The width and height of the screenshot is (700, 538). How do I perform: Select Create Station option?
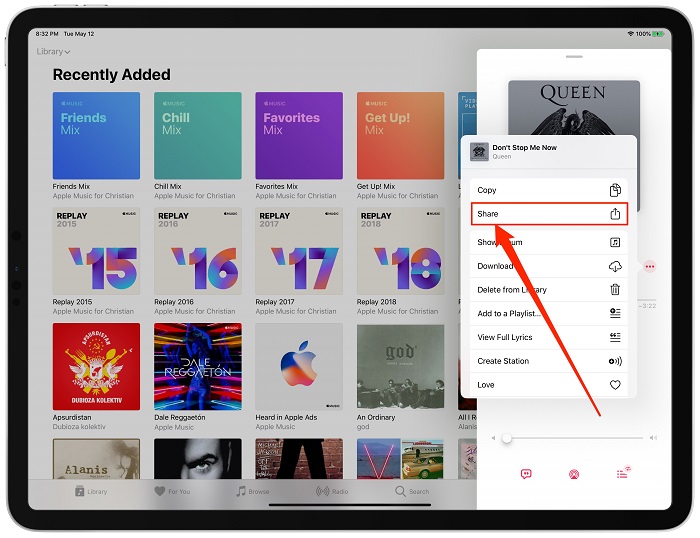click(x=549, y=361)
